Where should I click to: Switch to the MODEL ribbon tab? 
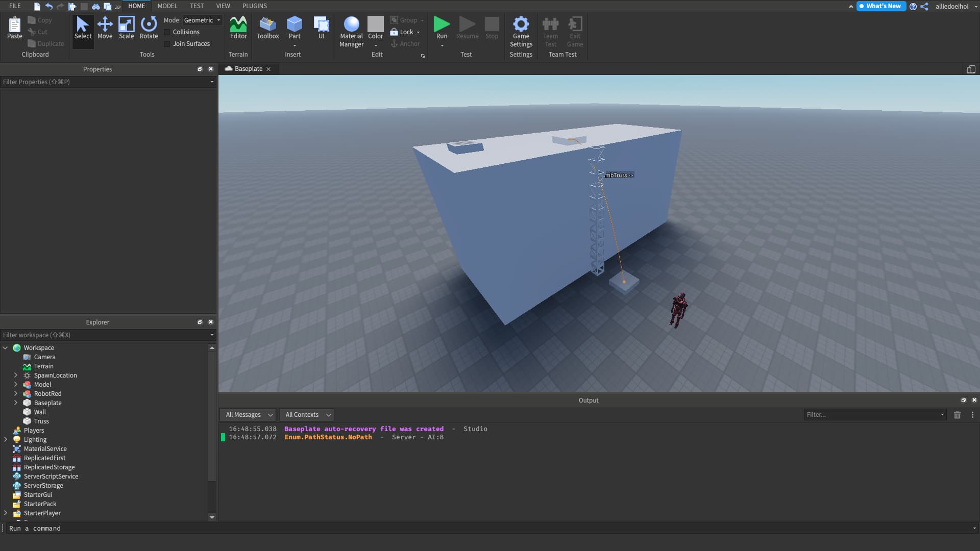pos(167,6)
